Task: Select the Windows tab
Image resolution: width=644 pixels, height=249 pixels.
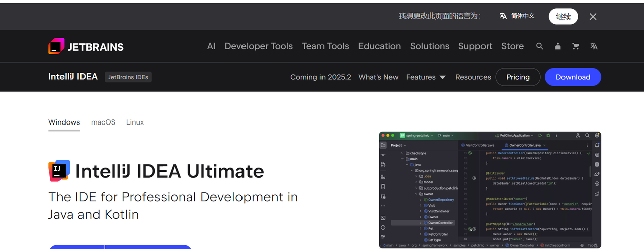Action: pos(64,122)
